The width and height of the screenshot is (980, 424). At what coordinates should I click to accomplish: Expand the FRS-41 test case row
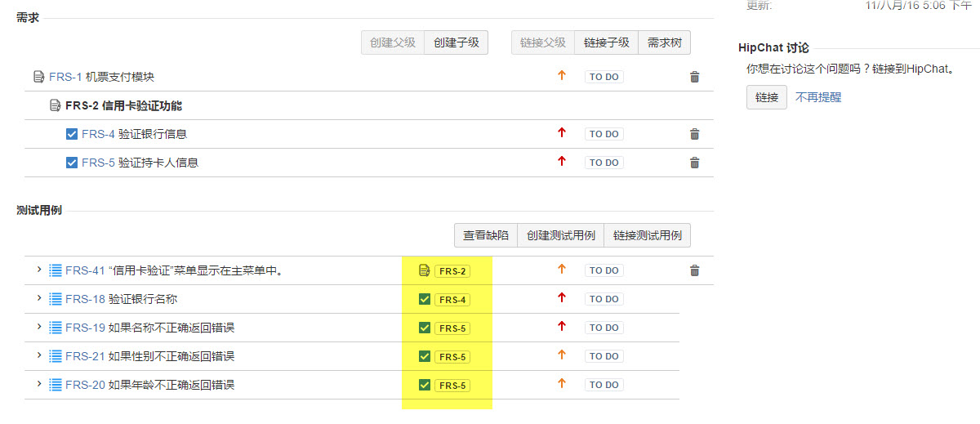pyautogui.click(x=38, y=270)
